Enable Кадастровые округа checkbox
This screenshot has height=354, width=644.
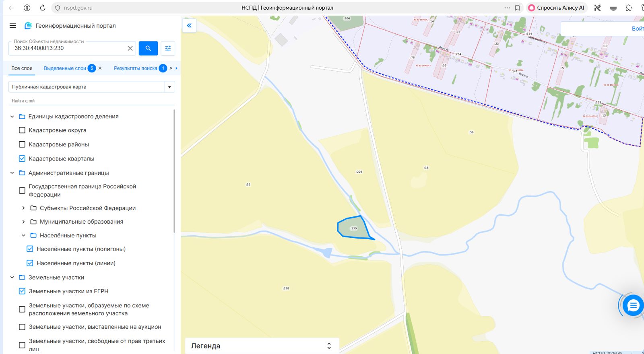22,130
